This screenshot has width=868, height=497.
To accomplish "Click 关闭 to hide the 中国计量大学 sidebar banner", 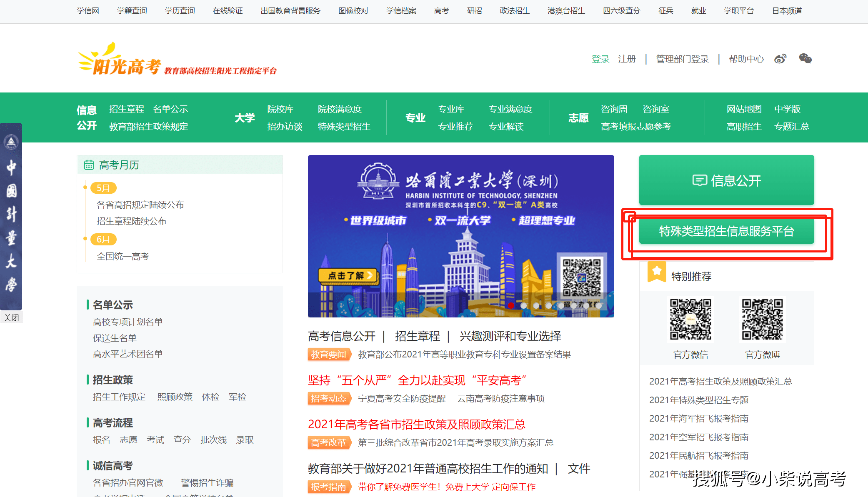I will coord(11,317).
